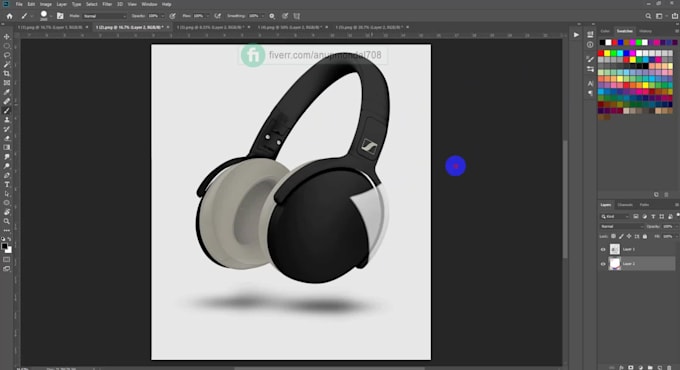Screen dimensions: 680x370
Task: Select the Magic Wand tool
Action: point(7,64)
